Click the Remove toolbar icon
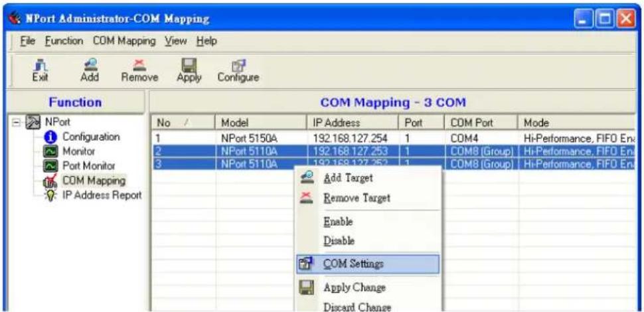Screen dimensions: 644x312 [139, 65]
